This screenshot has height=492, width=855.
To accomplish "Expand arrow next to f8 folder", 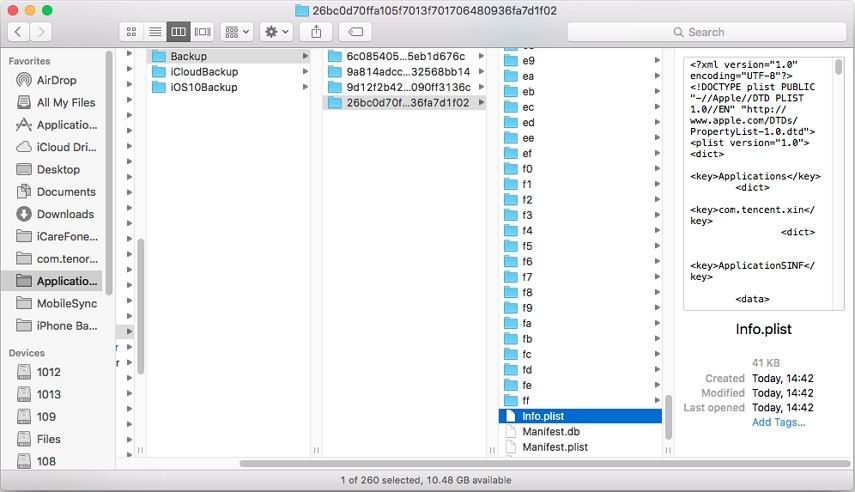I will coord(657,293).
